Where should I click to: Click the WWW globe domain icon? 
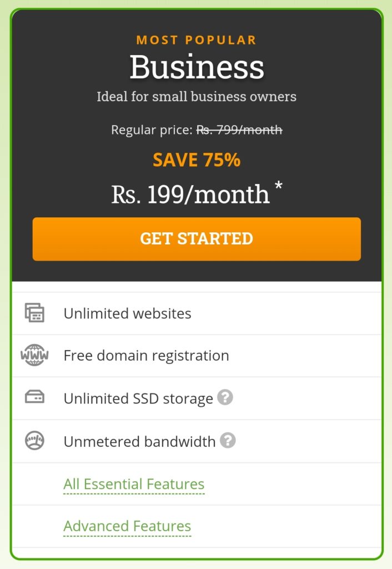34,355
